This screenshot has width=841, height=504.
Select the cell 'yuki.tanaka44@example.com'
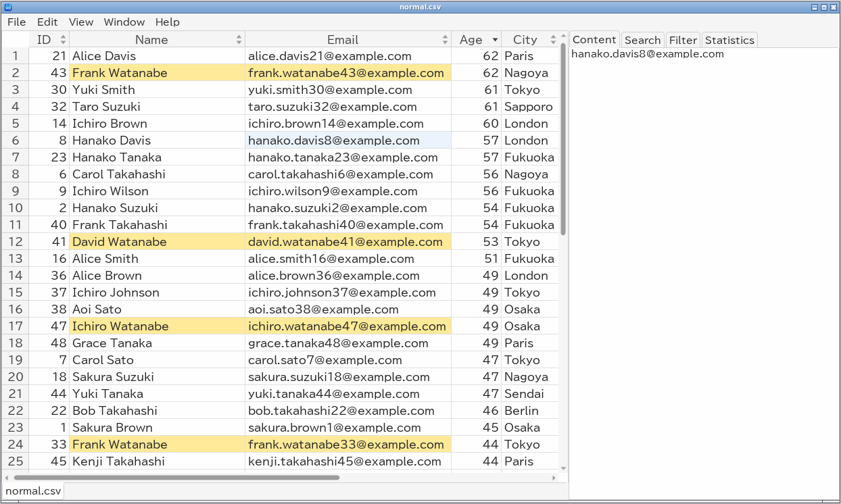pyautogui.click(x=348, y=394)
